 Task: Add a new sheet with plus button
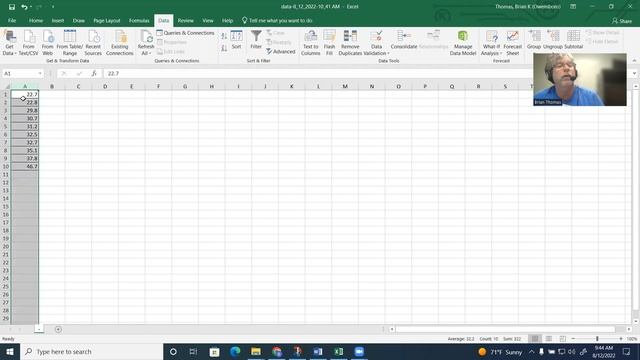tap(58, 329)
